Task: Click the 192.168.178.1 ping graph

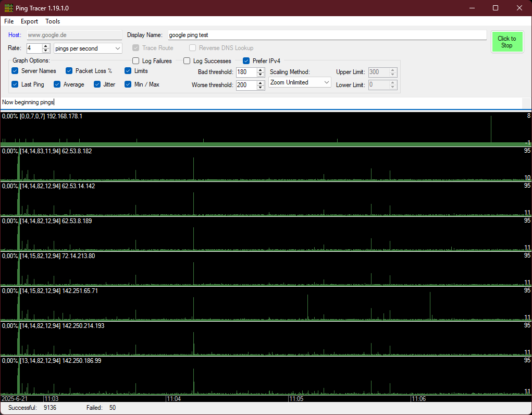Action: (x=266, y=129)
